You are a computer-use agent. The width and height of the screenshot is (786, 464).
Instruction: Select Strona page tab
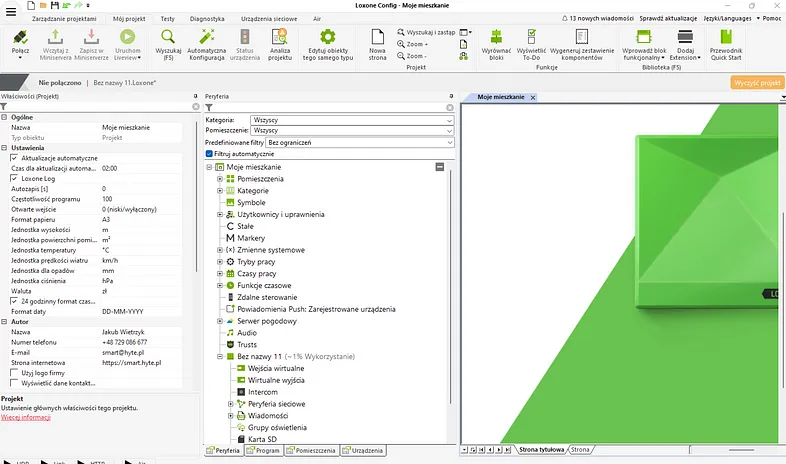click(x=580, y=450)
